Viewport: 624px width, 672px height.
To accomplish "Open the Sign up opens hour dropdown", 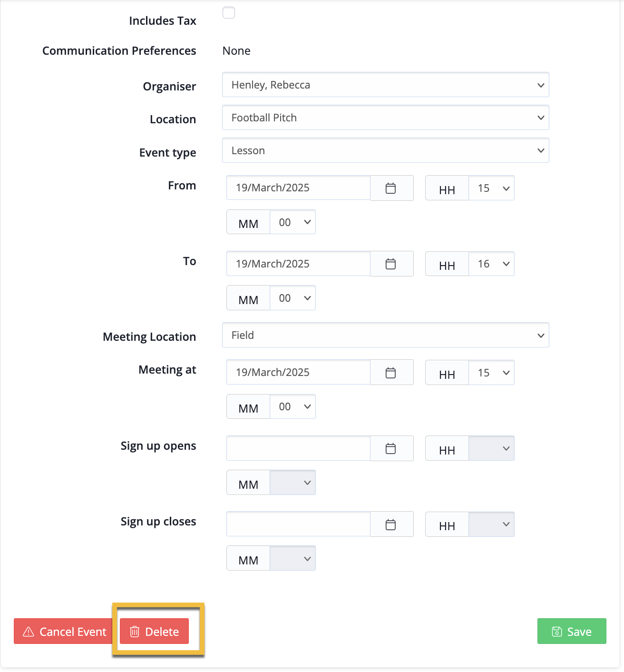I will [x=491, y=448].
